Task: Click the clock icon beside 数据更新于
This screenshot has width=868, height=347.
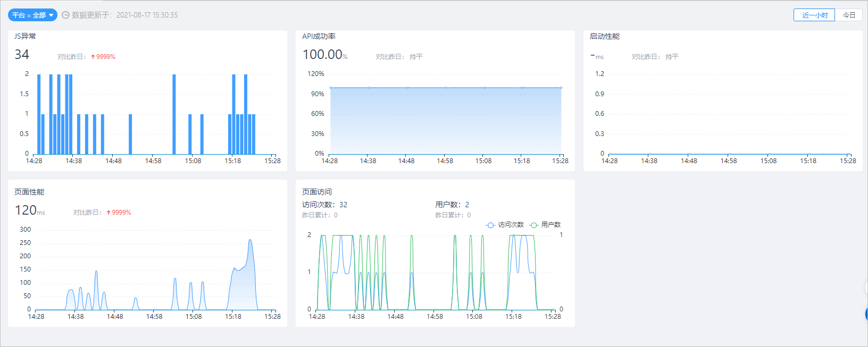Action: 65,15
